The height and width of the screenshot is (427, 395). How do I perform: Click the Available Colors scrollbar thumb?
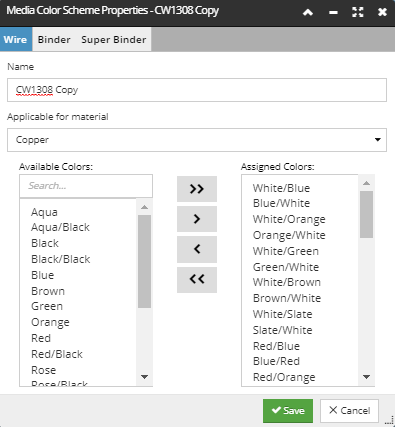click(144, 261)
